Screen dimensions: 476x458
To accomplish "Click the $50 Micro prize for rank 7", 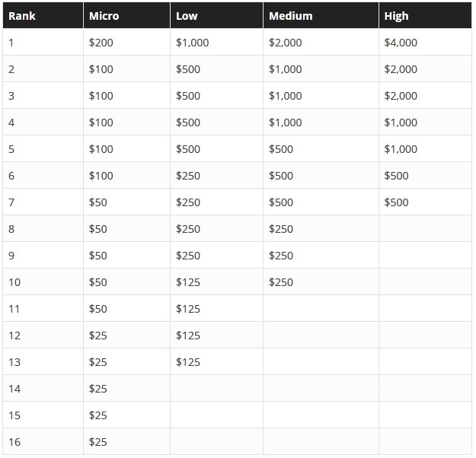I will [127, 202].
